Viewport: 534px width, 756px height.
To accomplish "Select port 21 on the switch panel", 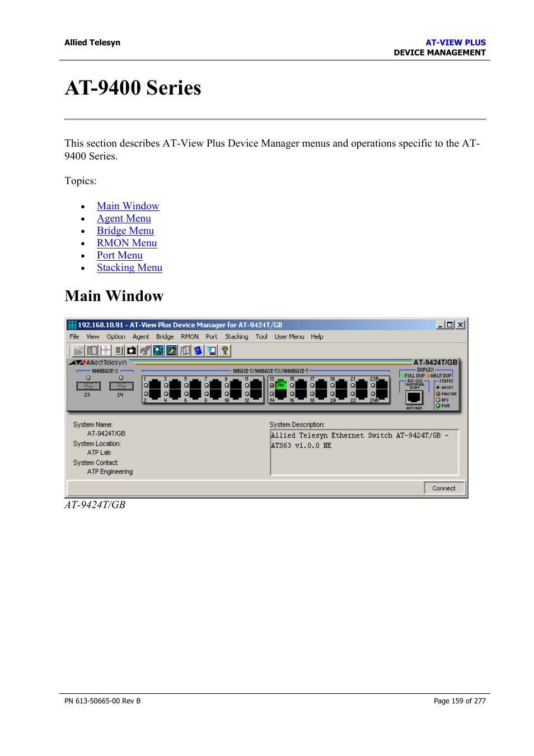I will [362, 384].
